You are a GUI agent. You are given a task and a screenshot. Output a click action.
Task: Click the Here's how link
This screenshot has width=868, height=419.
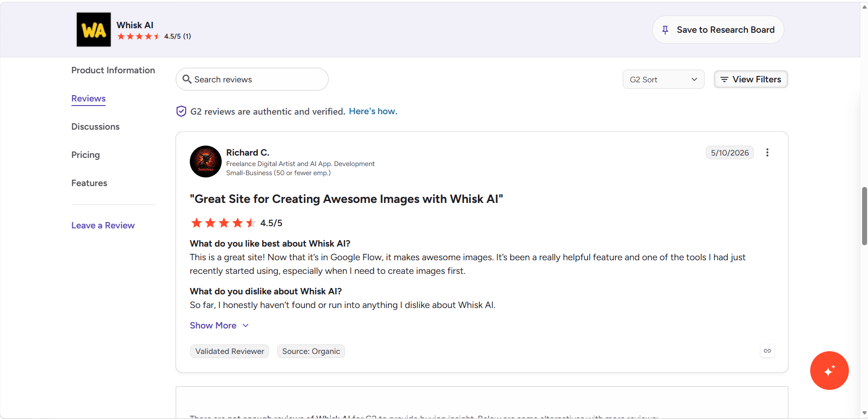point(373,111)
